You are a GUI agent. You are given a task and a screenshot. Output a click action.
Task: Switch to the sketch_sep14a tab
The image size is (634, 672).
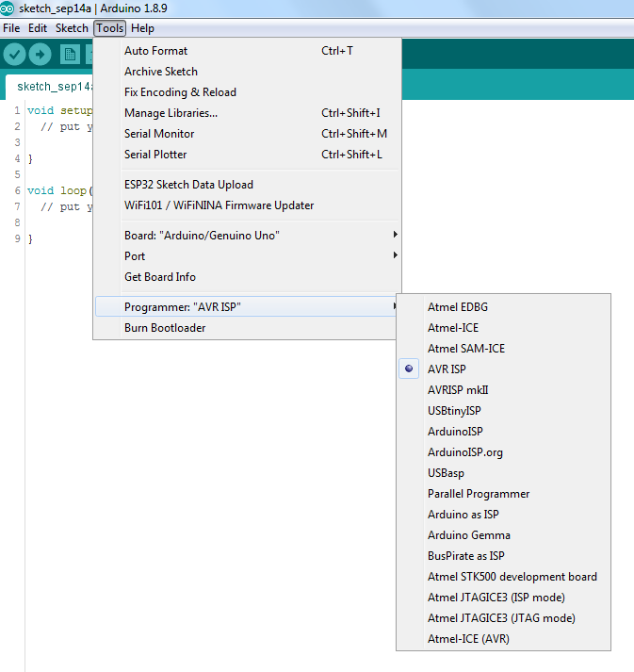point(50,87)
